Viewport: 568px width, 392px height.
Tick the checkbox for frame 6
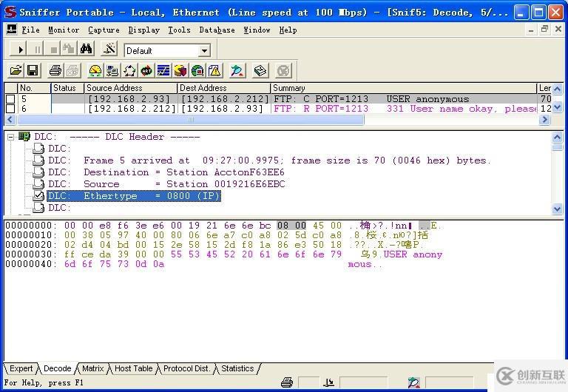(10, 108)
